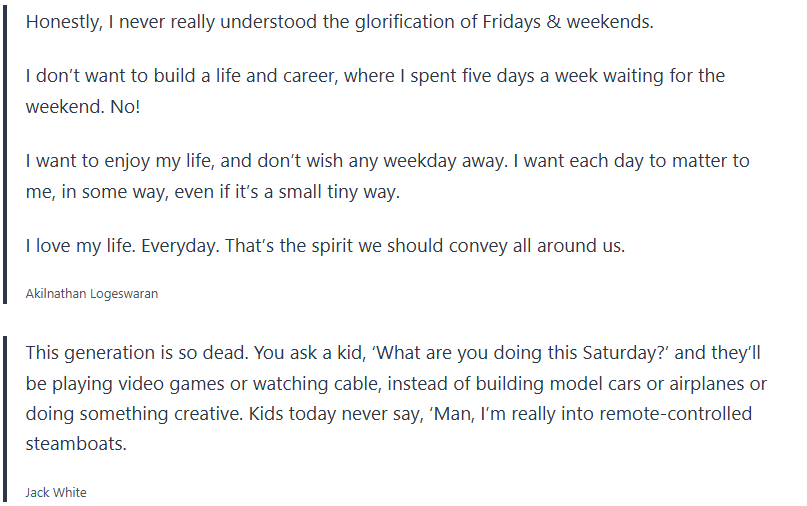The image size is (807, 506).
Task: Click the author name Akilnathan Logeswaran
Action: point(92,294)
